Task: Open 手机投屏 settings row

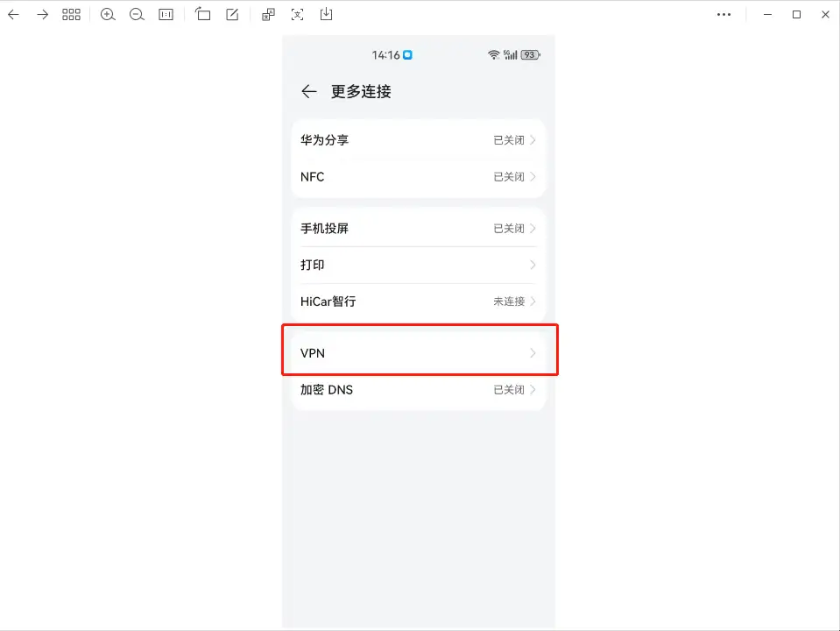Action: [x=418, y=229]
